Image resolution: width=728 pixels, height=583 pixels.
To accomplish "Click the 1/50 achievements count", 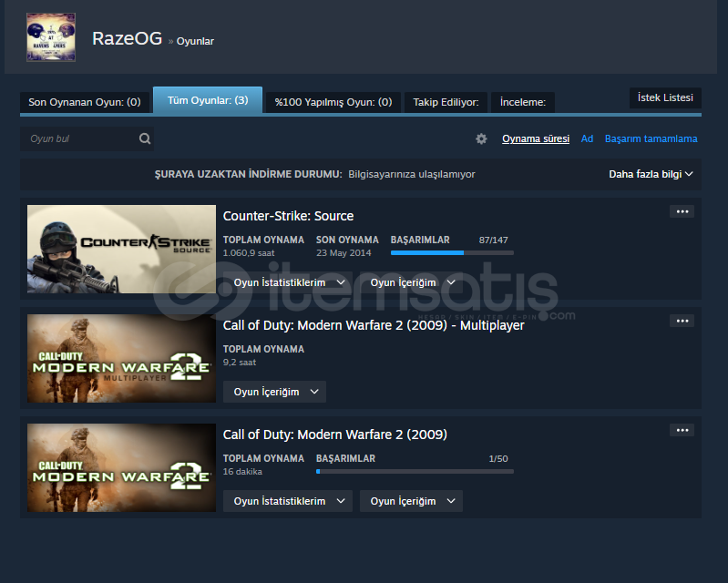I will coord(498,458).
